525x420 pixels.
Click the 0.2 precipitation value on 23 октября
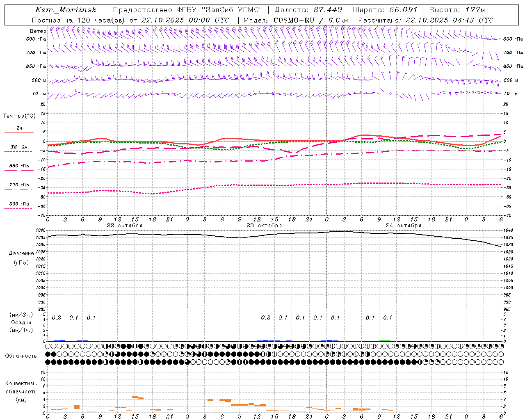coord(266,317)
